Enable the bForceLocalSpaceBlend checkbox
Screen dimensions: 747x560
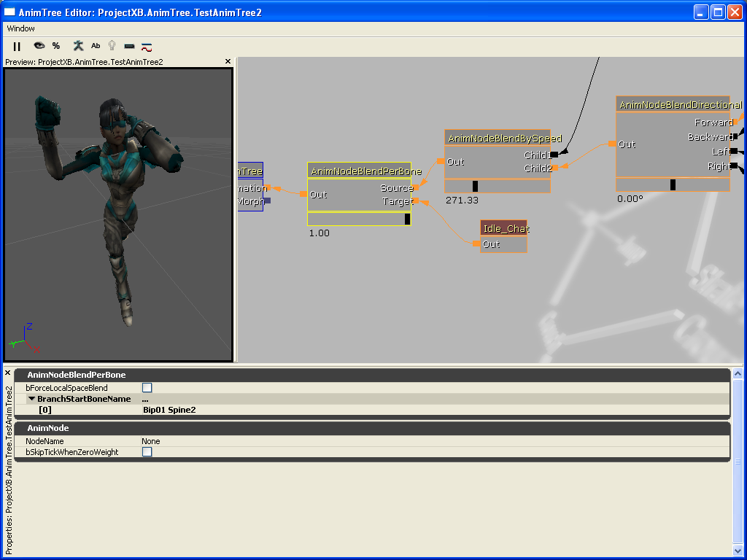point(147,387)
